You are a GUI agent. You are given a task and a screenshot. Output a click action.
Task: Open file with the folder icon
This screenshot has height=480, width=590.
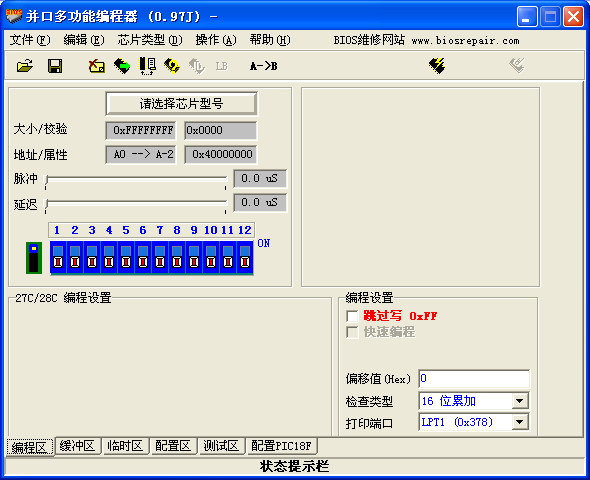tap(25, 66)
